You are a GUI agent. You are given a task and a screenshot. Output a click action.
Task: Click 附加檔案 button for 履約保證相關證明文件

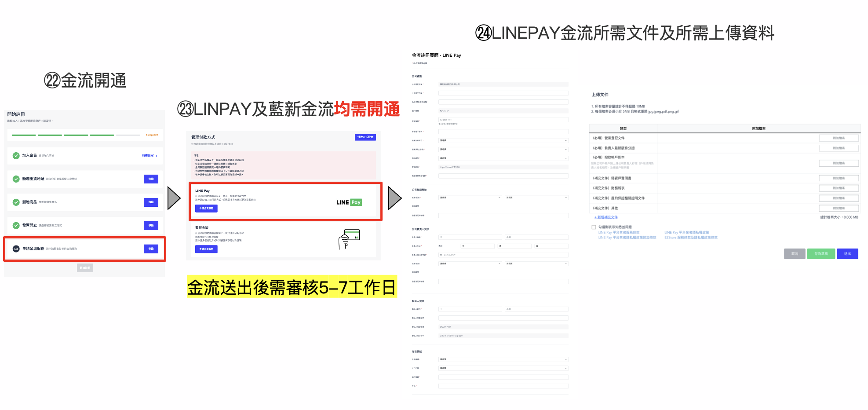(839, 198)
